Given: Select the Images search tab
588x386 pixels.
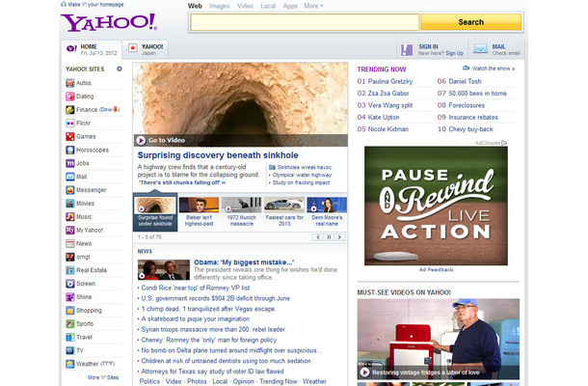Looking at the screenshot, I should pos(220,6).
